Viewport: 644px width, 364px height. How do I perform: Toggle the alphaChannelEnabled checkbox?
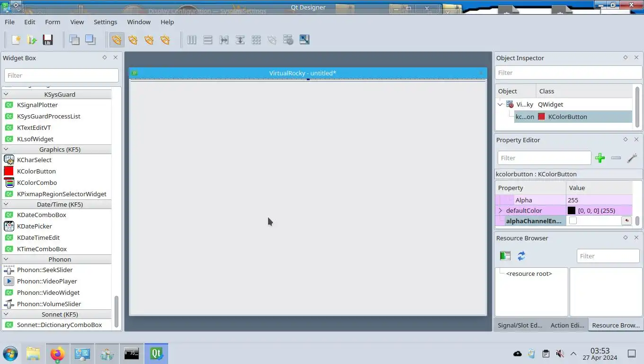pyautogui.click(x=573, y=221)
